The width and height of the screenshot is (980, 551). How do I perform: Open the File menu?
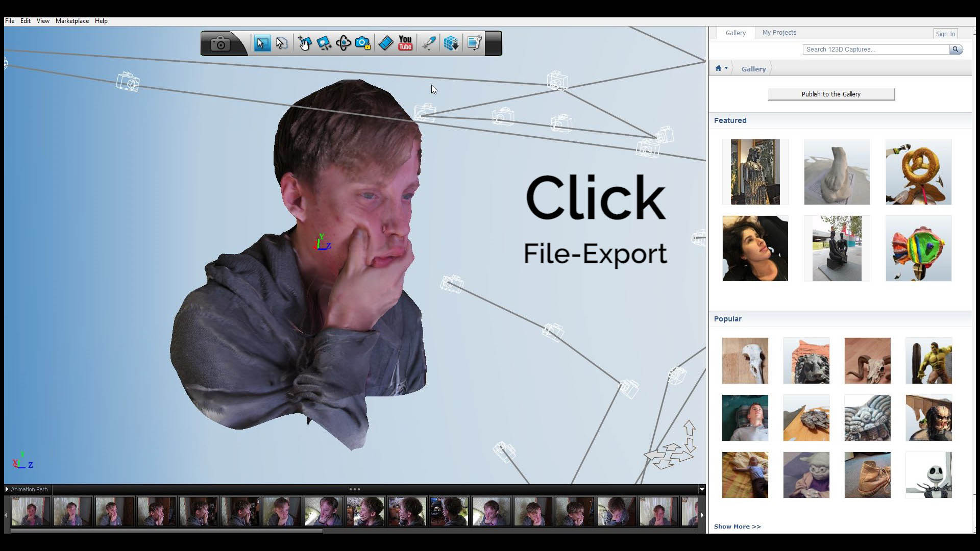click(10, 21)
